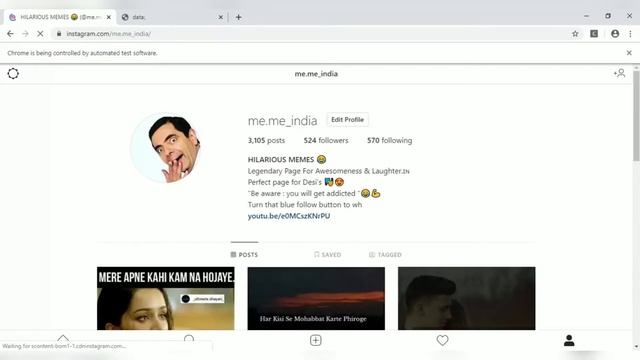
Task: Select the profile person icon in bottom bar
Action: (x=569, y=340)
